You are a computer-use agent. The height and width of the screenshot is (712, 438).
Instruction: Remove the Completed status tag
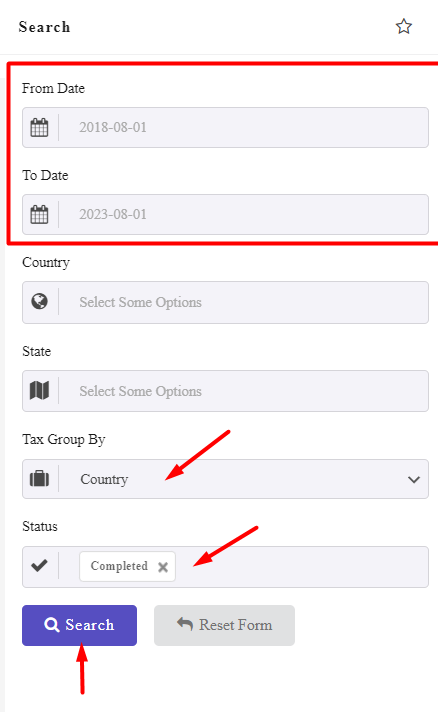(x=163, y=567)
